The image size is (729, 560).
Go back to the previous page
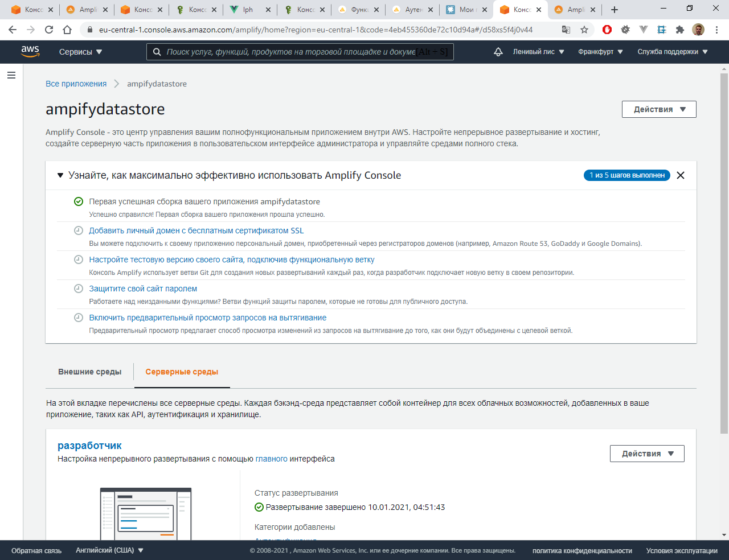coord(13,30)
